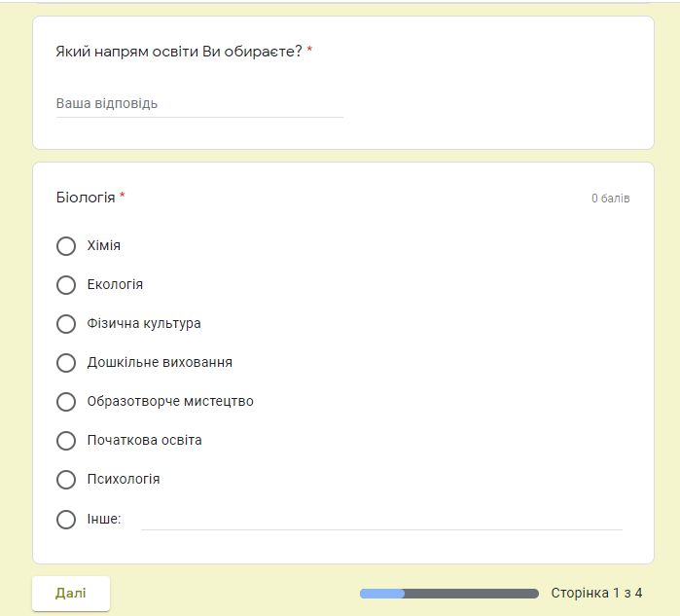Click the 'Сторінка 1 з 4' indicator
The width and height of the screenshot is (680, 616).
596,593
